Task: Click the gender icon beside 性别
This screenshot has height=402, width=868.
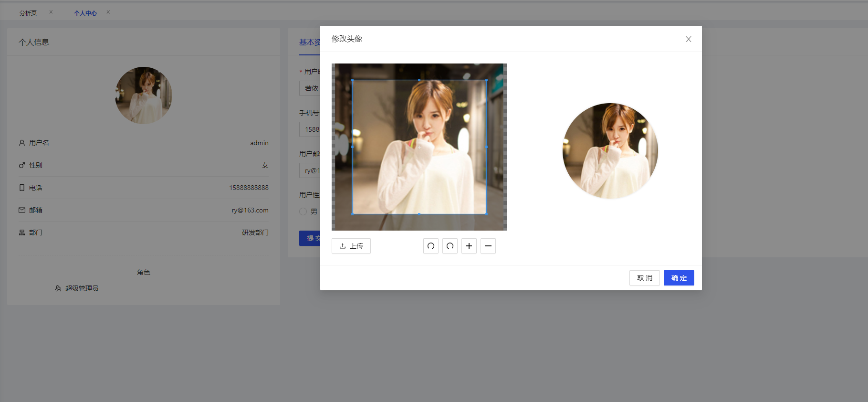Action: (22, 165)
